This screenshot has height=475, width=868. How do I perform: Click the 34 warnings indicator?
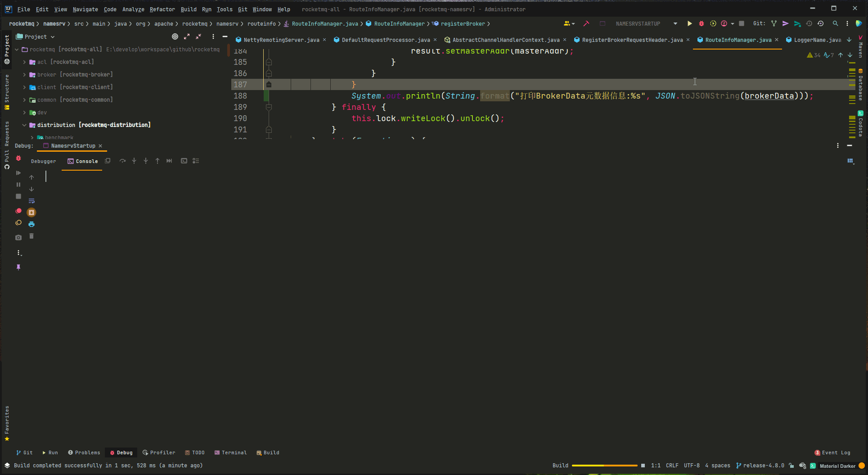coord(814,55)
